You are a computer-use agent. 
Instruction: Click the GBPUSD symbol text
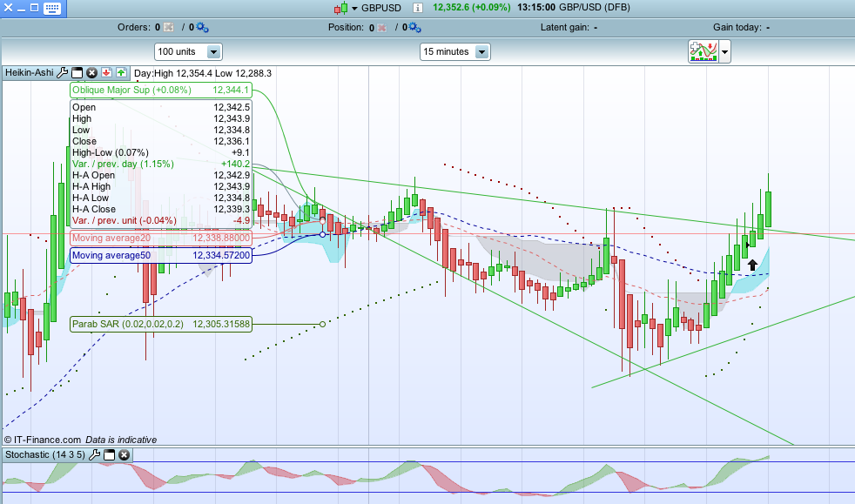point(381,8)
